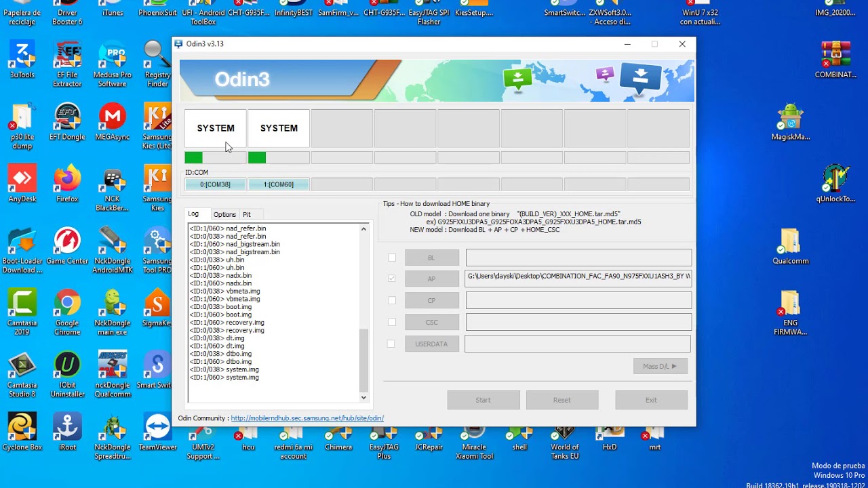This screenshot has width=868, height=488.
Task: Switch to the Options tab
Action: [224, 214]
